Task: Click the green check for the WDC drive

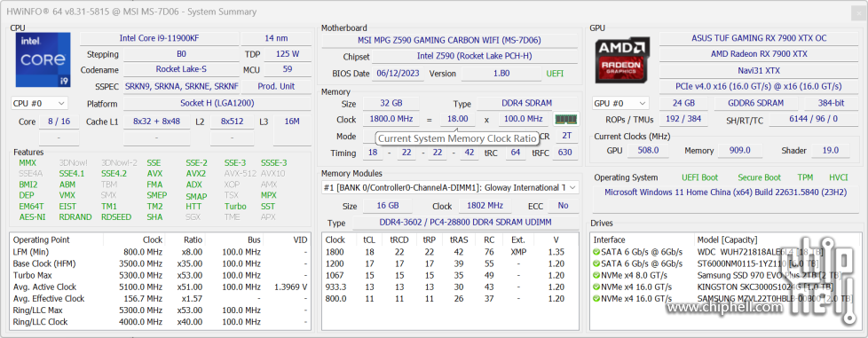Action: click(596, 252)
